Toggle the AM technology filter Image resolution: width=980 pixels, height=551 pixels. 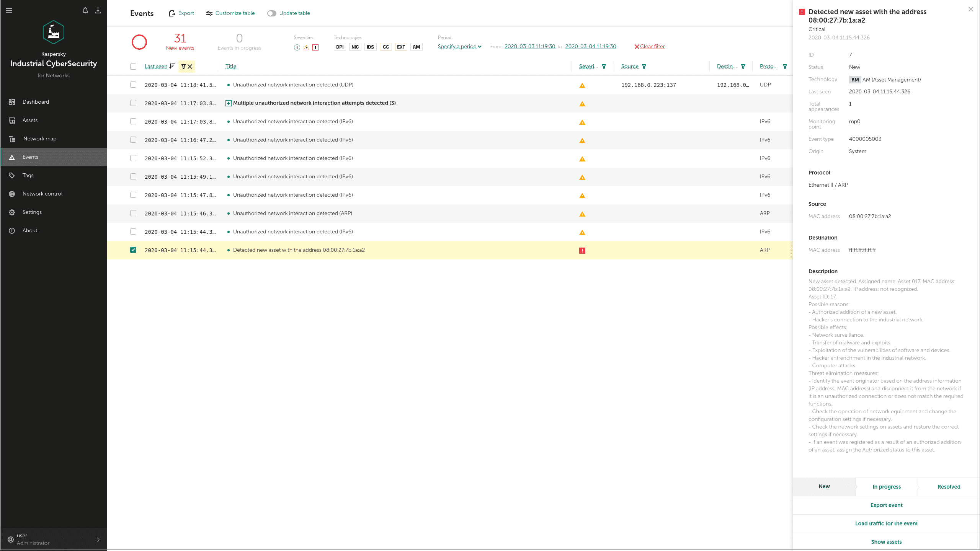coord(416,47)
